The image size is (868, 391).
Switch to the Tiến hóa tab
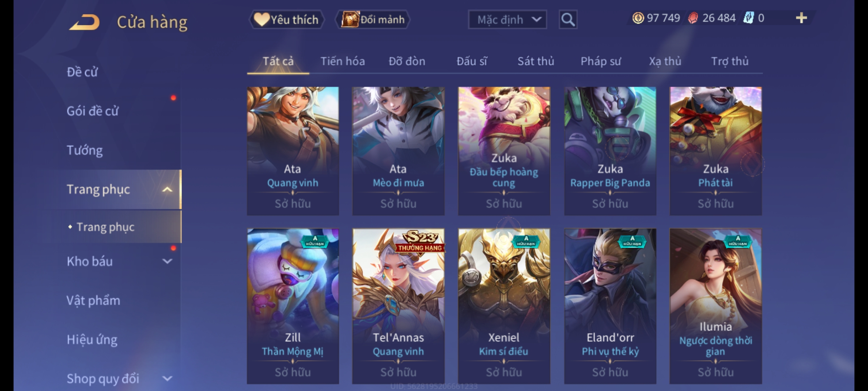coord(342,61)
